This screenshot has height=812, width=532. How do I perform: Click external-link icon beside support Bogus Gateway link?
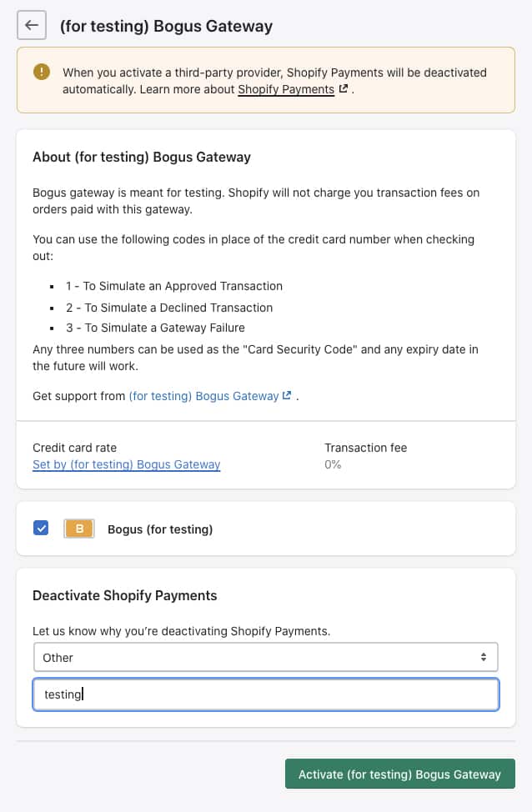pos(287,396)
